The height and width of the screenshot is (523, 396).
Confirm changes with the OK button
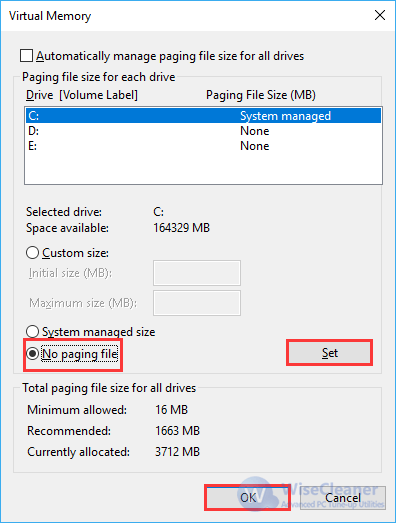click(248, 497)
